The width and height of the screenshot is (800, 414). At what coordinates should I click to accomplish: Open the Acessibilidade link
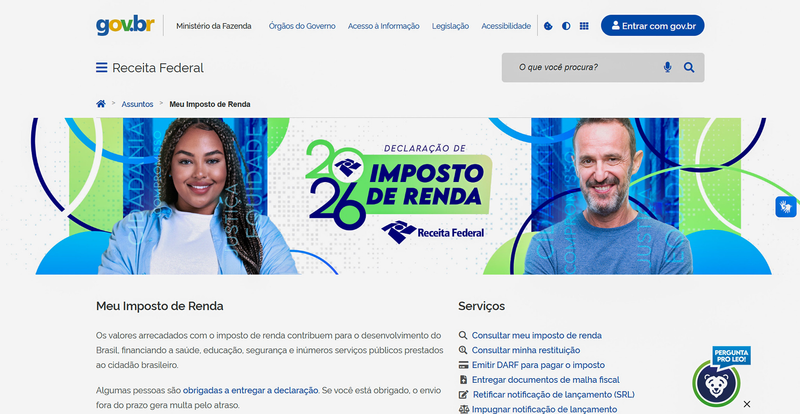coord(506,26)
